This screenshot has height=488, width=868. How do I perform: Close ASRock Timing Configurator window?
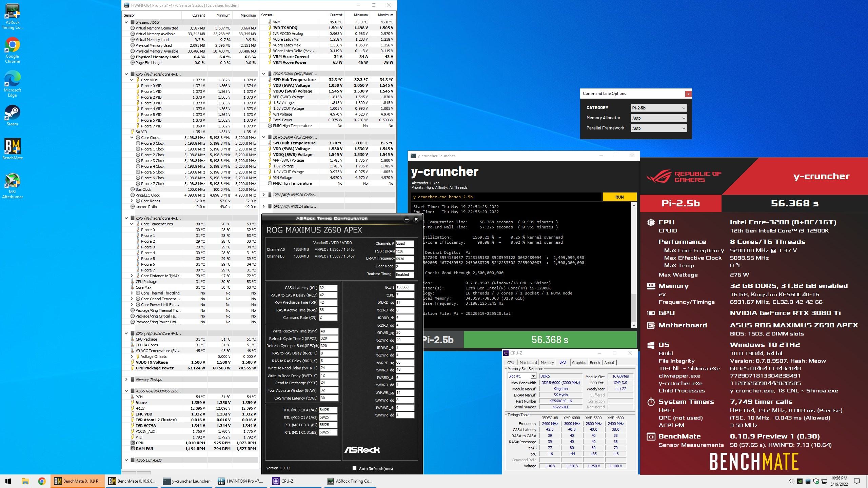[x=416, y=219]
